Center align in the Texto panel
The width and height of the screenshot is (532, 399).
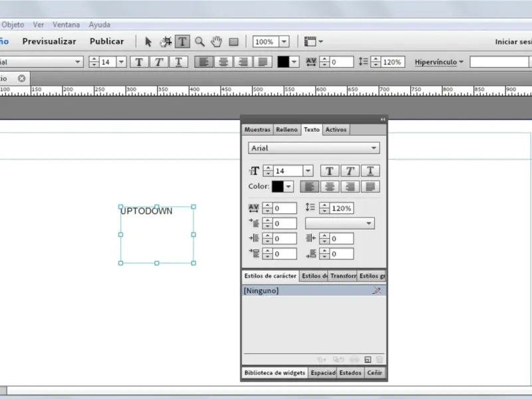pos(330,186)
